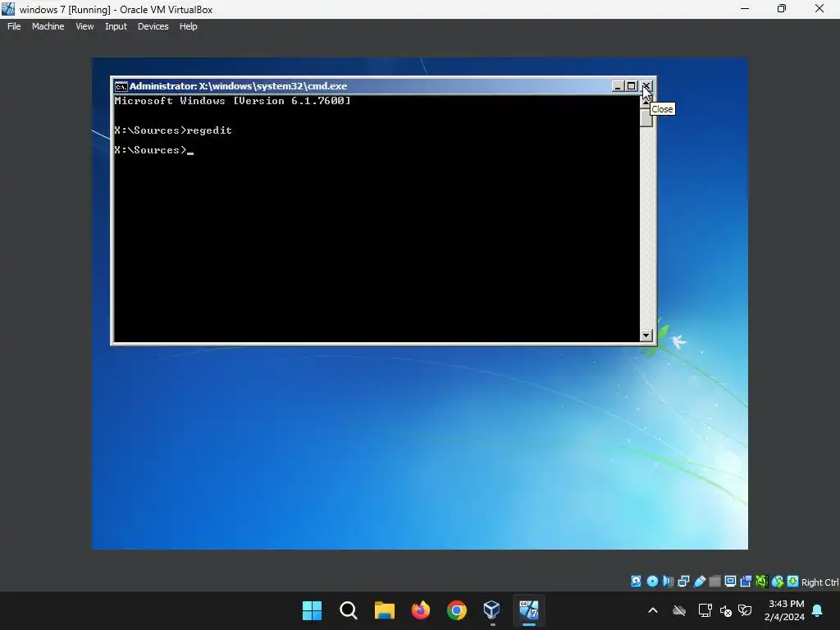The image size is (840, 630).
Task: Click the cmd.exe title bar icon
Action: pos(121,86)
